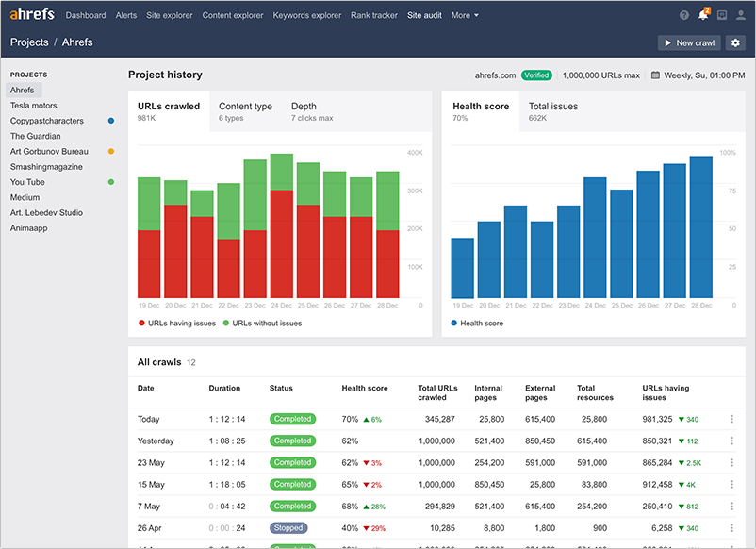Click the Verified badge

(x=536, y=75)
